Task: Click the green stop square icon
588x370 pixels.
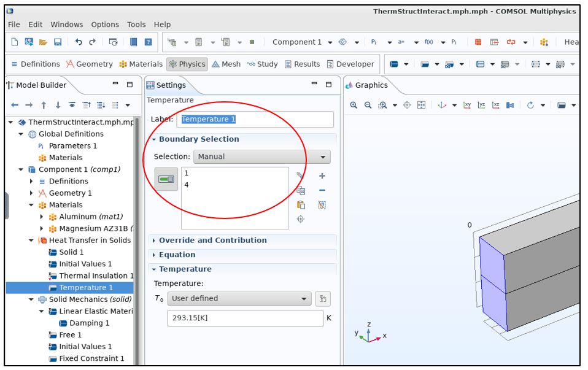Action: click(x=252, y=42)
